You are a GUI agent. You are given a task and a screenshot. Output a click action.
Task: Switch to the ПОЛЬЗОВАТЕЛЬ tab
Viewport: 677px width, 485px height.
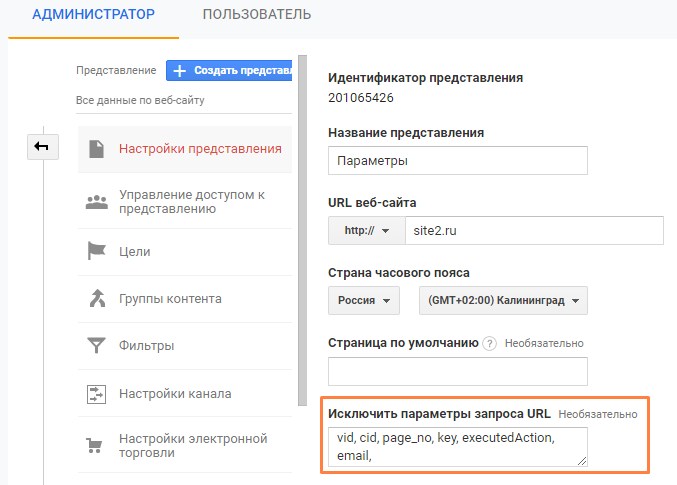[x=257, y=14]
